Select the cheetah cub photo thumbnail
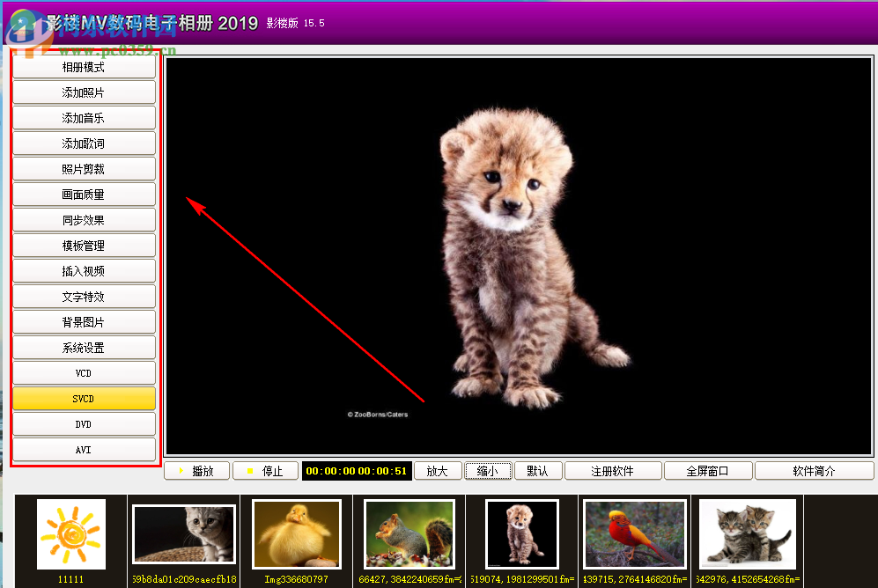This screenshot has width=878, height=588. (521, 535)
